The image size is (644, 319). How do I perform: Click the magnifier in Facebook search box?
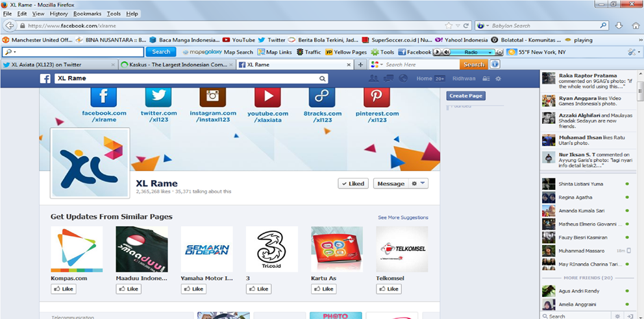[323, 78]
